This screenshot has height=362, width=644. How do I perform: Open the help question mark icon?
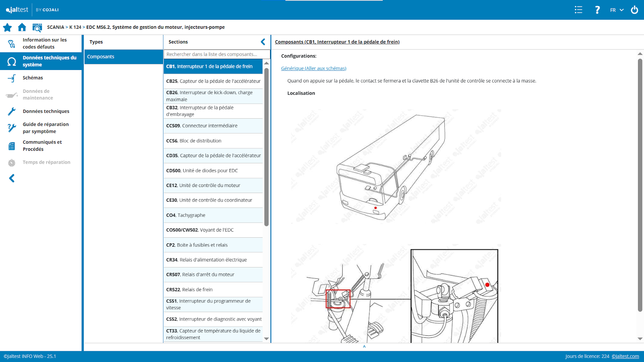(597, 10)
